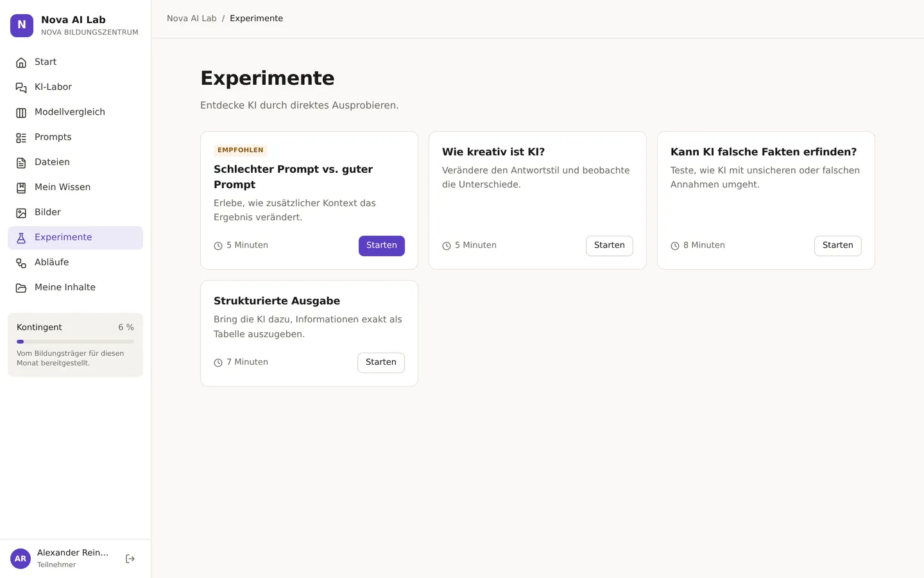Start the Strukturierte Ausgabe experiment
Image resolution: width=924 pixels, height=578 pixels.
[381, 363]
